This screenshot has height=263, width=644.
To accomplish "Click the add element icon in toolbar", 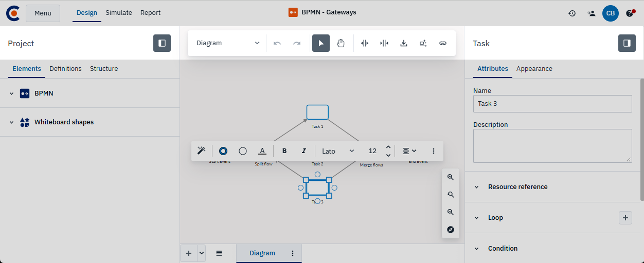I will click(423, 43).
